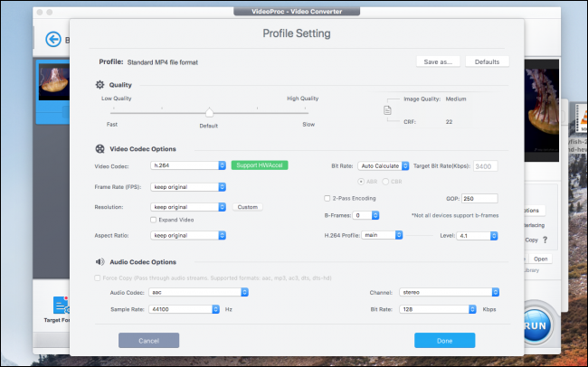Open the Audio Codec aac dropdown
588x367 pixels.
pos(198,292)
